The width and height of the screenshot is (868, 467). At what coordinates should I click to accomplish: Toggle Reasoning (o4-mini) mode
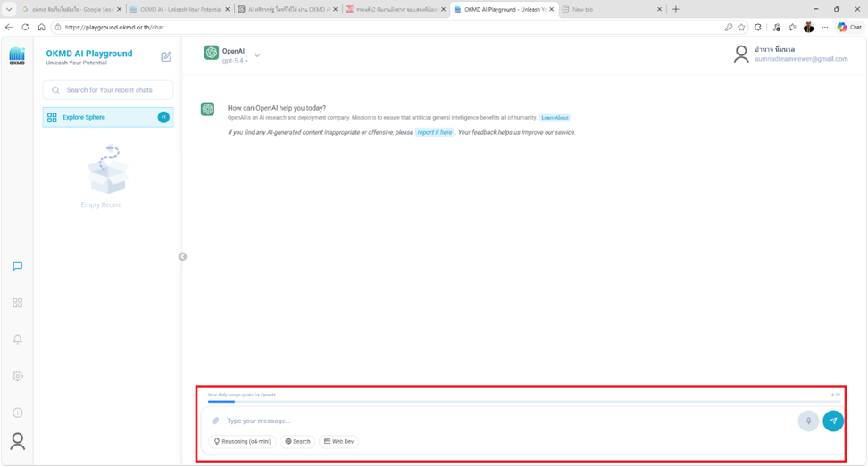[x=243, y=441]
